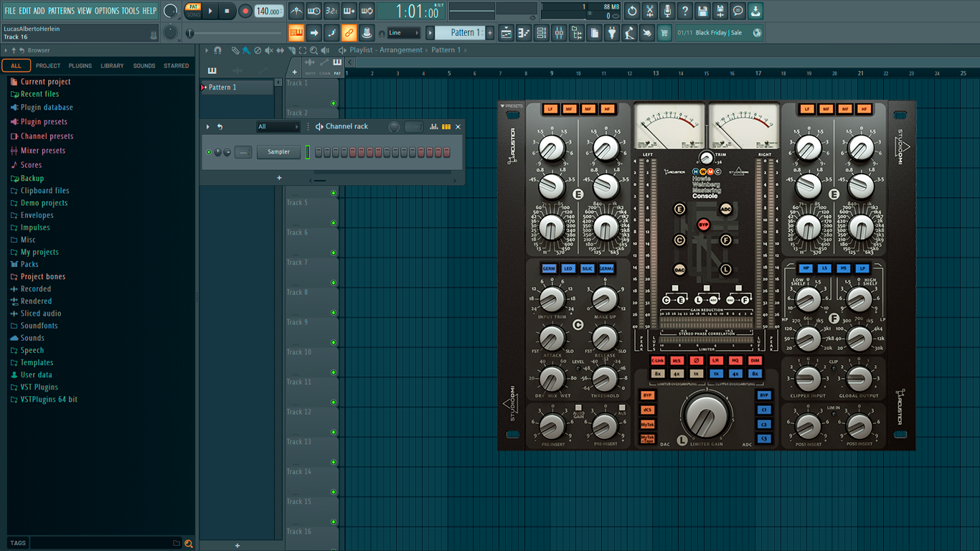Open the PATTERNS menu
980x551 pixels.
pyautogui.click(x=61, y=11)
